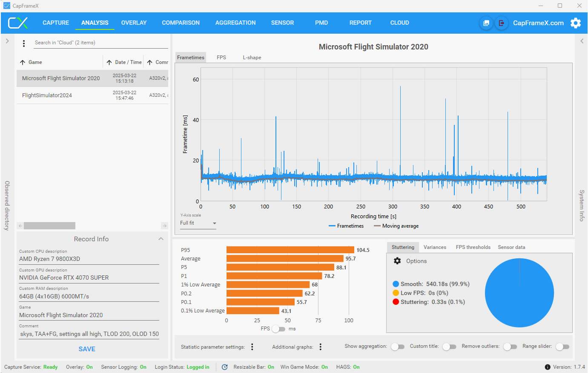Select the Frametimes graph tab
Screen dimensions: 588x373
pyautogui.click(x=191, y=58)
